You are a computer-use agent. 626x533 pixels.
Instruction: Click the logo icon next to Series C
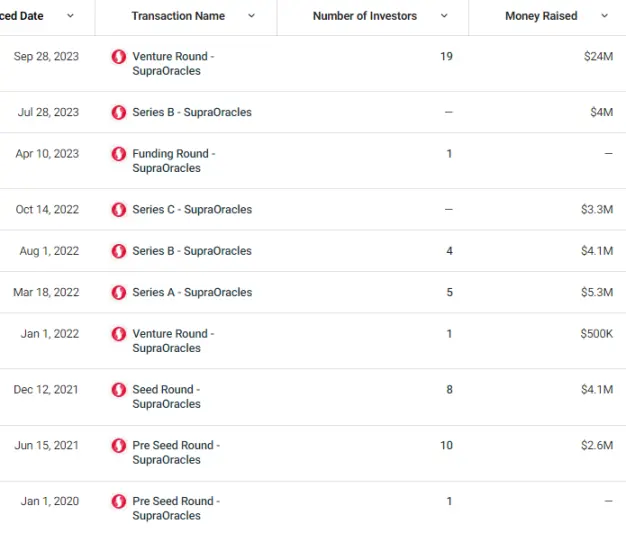click(x=119, y=210)
